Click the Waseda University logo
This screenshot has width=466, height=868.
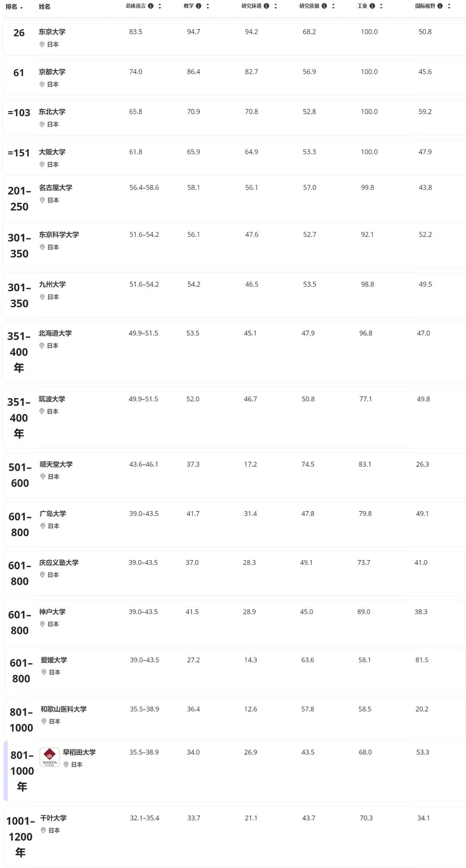[49, 757]
